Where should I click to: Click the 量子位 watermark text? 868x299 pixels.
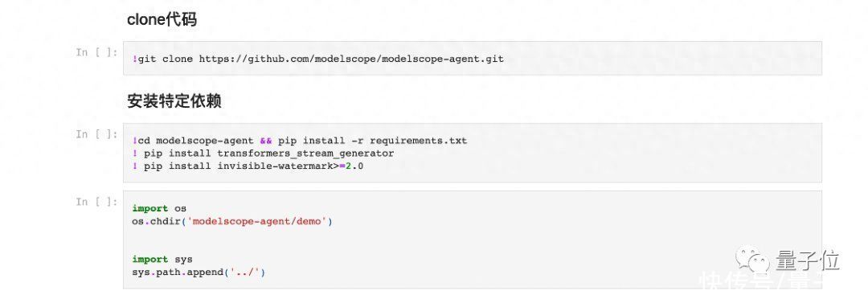click(807, 260)
